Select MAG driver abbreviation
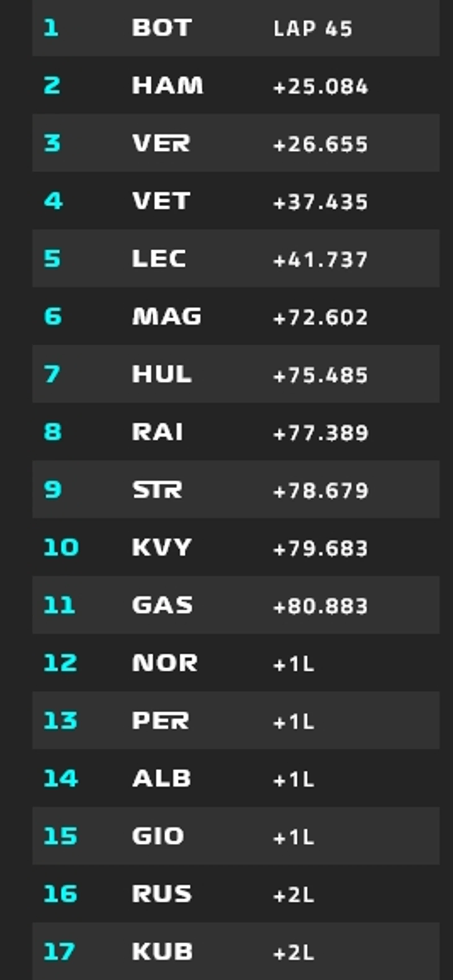453x980 pixels. pos(166,317)
